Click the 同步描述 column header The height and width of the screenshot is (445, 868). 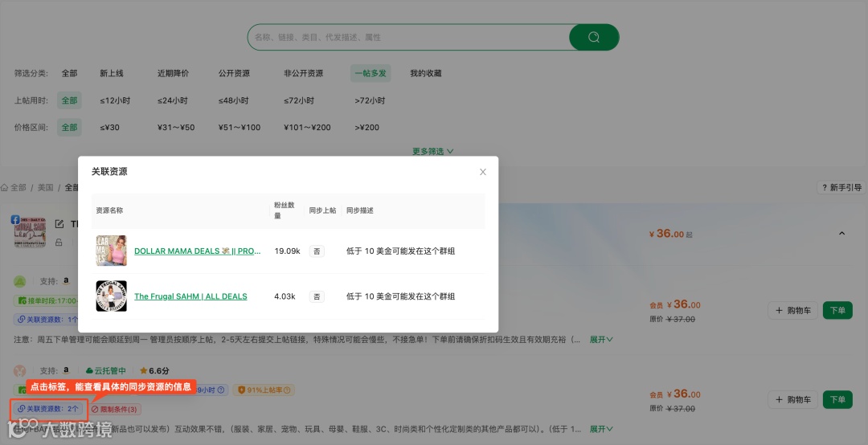[x=360, y=210]
